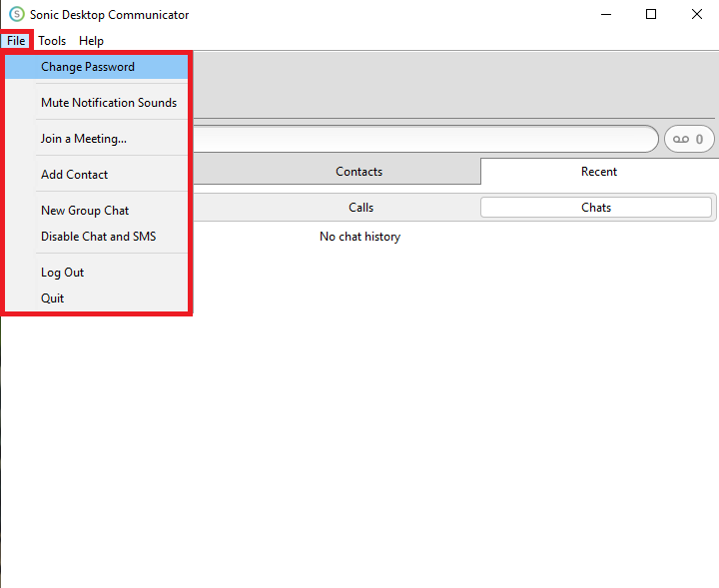Screen dimensions: 719x588
Task: Start a New Group Chat
Action: click(96, 211)
